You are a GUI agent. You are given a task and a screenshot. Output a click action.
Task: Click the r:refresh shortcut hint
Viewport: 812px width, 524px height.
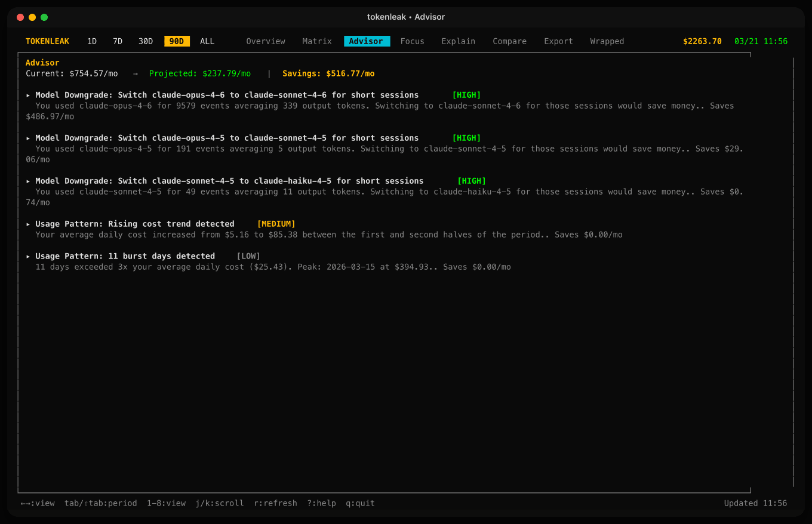[x=276, y=503]
